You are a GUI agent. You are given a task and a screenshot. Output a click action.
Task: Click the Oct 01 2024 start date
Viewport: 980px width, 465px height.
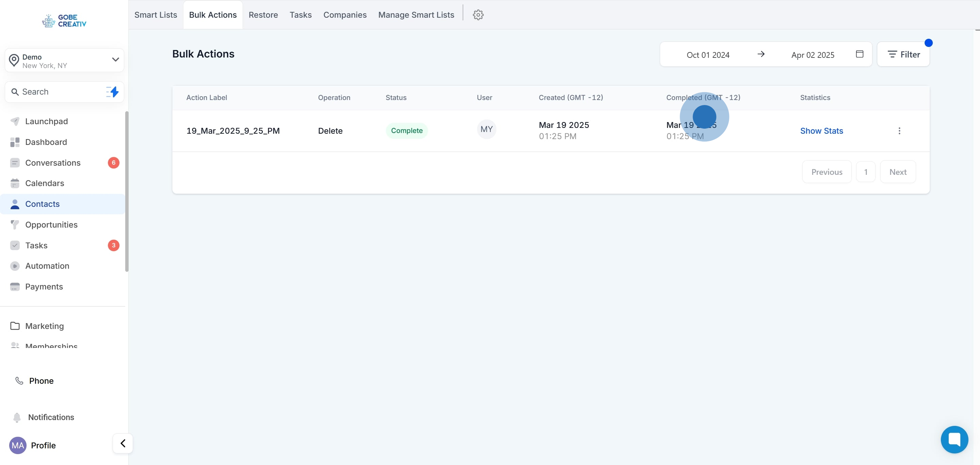click(x=708, y=55)
